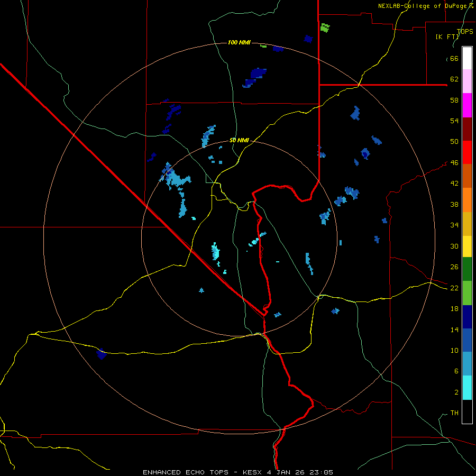Select the dark green legend swatch
Screen dimensions: 476x476
(467, 269)
